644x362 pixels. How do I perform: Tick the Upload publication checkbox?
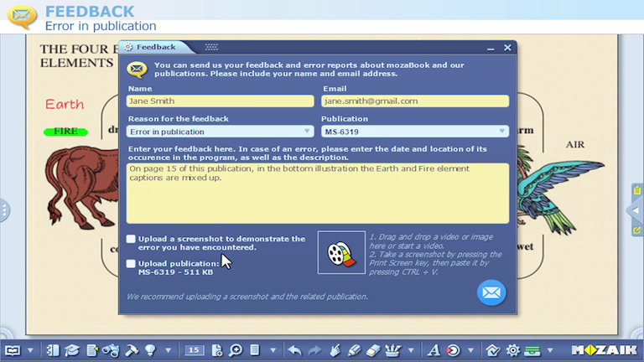(x=131, y=263)
